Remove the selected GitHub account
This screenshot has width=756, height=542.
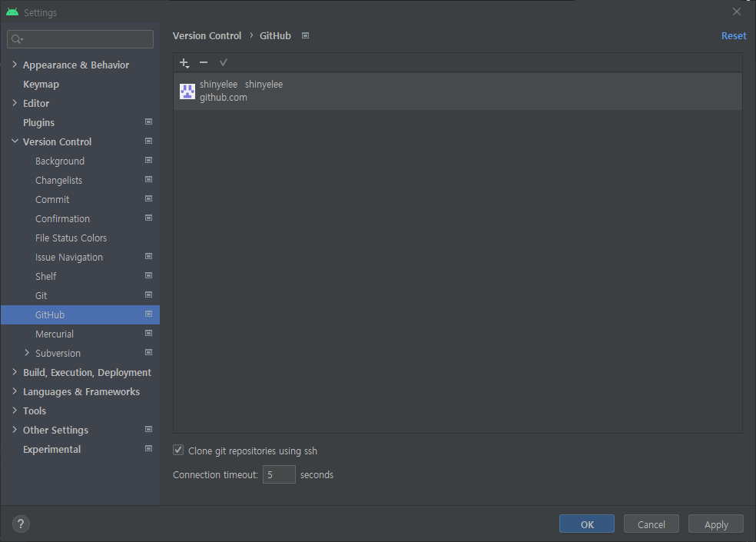click(x=204, y=63)
